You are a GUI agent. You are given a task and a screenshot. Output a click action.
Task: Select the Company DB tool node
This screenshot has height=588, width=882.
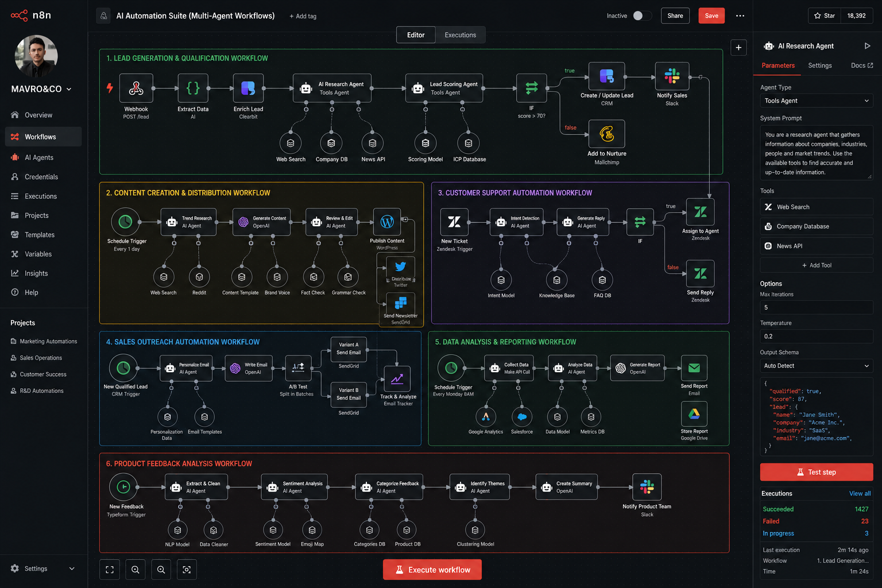331,143
